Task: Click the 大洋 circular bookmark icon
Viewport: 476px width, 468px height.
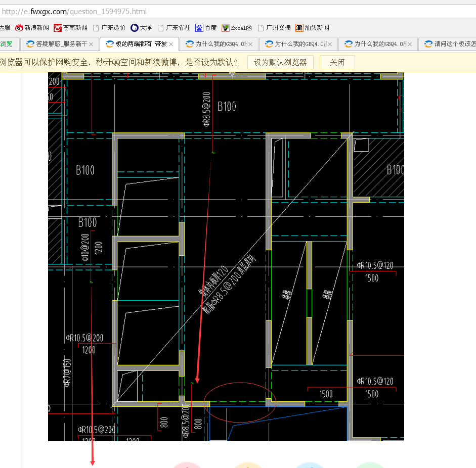Action: pos(135,28)
